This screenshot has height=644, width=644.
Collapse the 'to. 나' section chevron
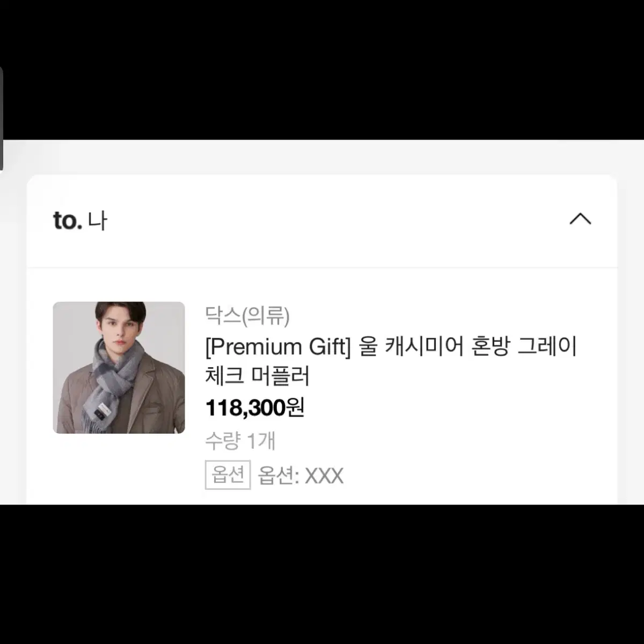click(x=580, y=219)
